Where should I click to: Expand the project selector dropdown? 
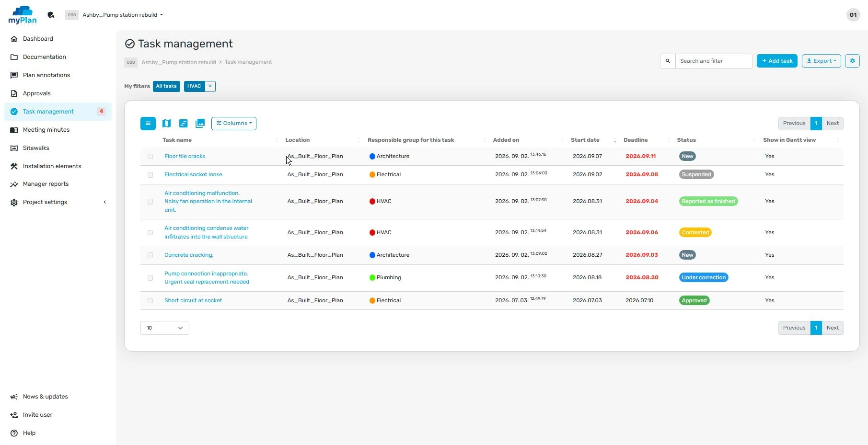(122, 15)
